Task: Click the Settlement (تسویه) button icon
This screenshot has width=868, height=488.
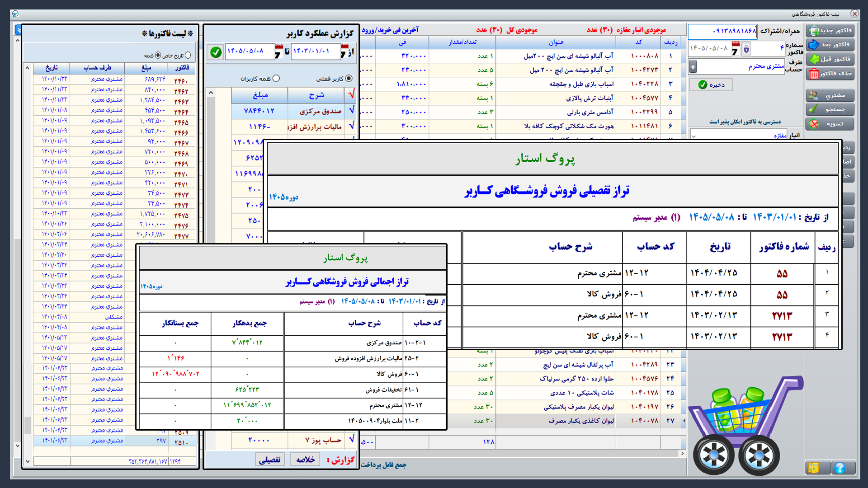Action: click(x=814, y=123)
